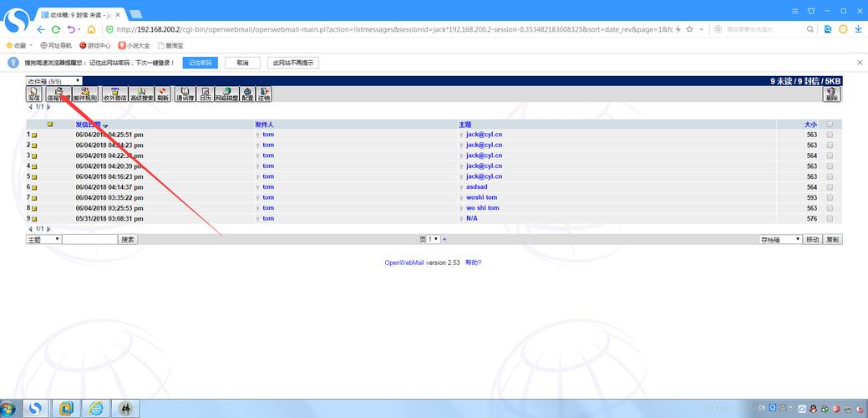
Task: Open the 存档箱 destination folder dropdown
Action: click(780, 240)
